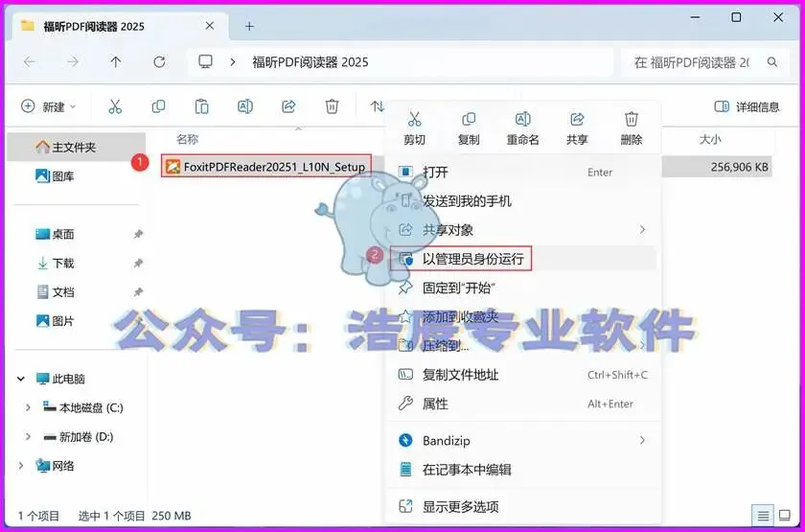Select 复制文件地址 in the context menu
The height and width of the screenshot is (532, 805).
(x=522, y=375)
